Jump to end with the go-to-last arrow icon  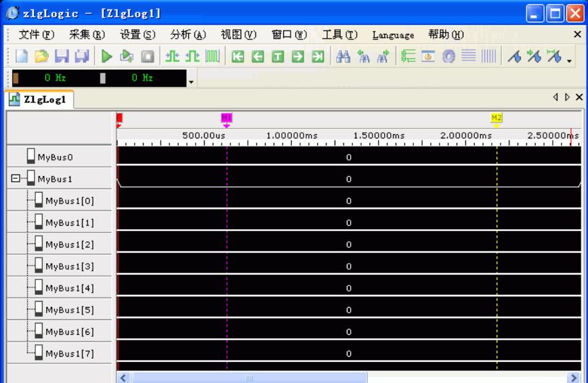(318, 57)
